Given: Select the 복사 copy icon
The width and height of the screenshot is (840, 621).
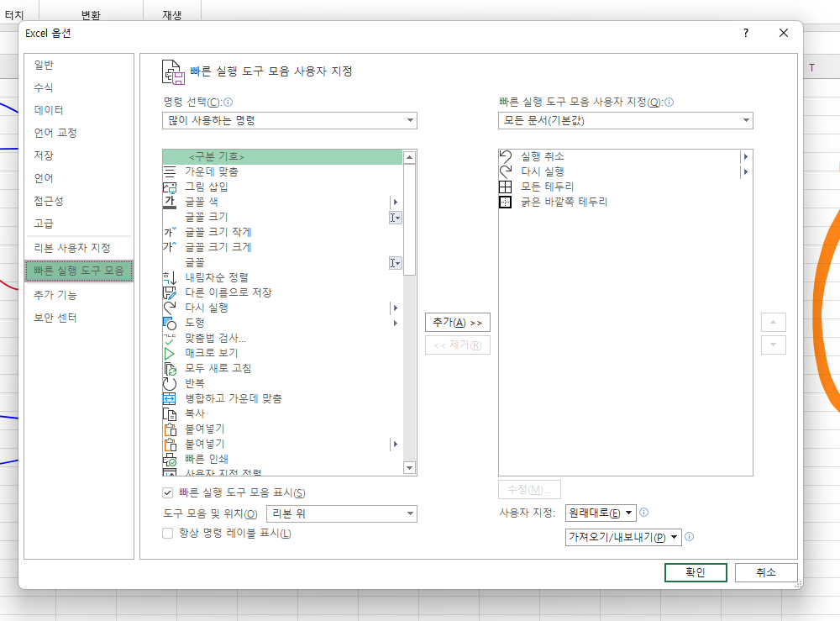Looking at the screenshot, I should pos(170,413).
